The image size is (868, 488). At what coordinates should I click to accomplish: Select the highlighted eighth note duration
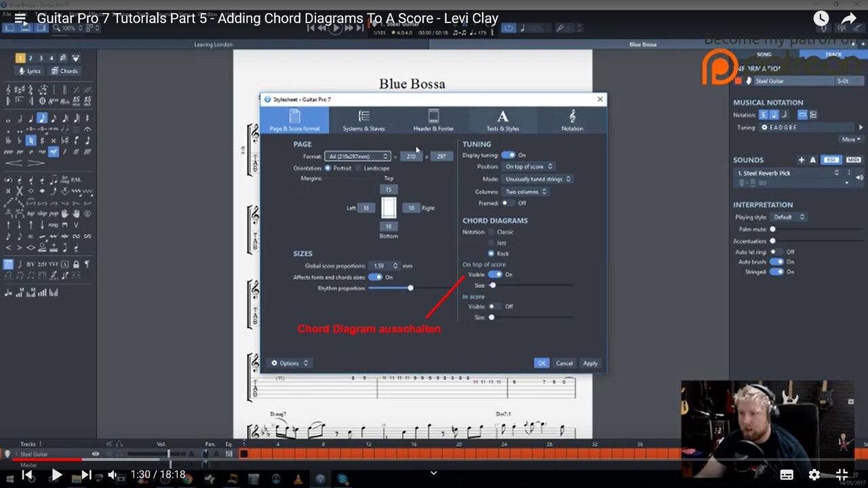pos(42,119)
